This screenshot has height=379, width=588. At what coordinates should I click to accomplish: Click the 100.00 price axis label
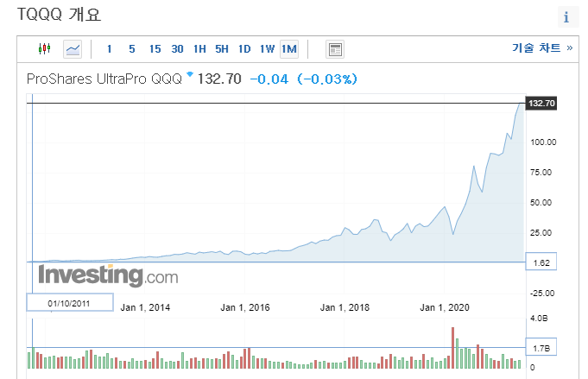click(543, 142)
